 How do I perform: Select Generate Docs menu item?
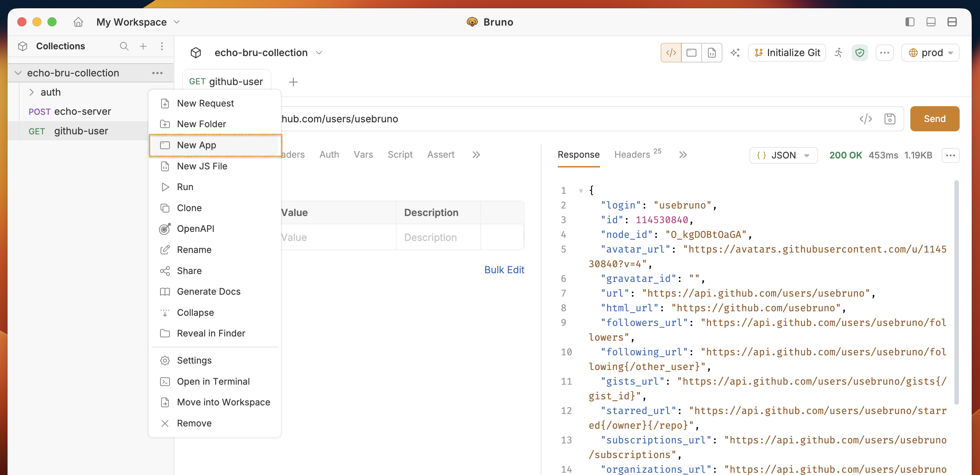[215, 292]
